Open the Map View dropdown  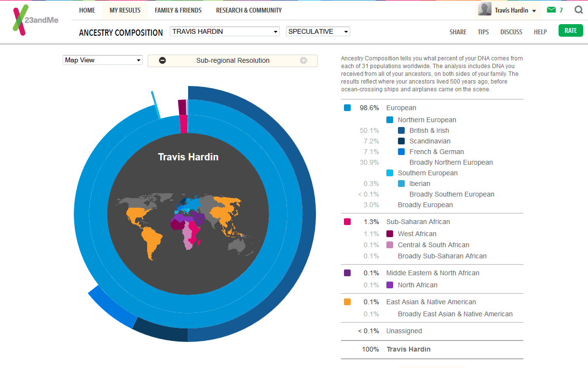pos(103,60)
